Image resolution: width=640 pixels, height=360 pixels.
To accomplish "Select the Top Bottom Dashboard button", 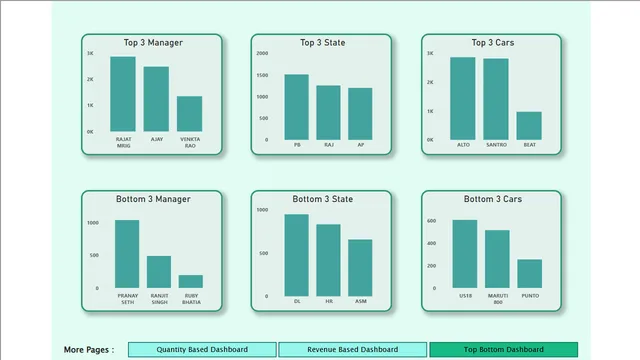I will (x=504, y=349).
